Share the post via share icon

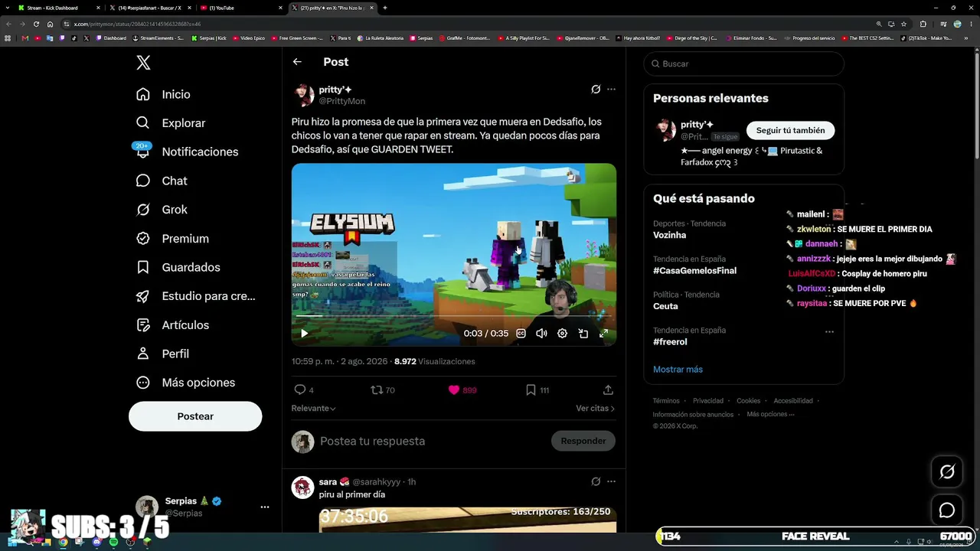point(608,390)
